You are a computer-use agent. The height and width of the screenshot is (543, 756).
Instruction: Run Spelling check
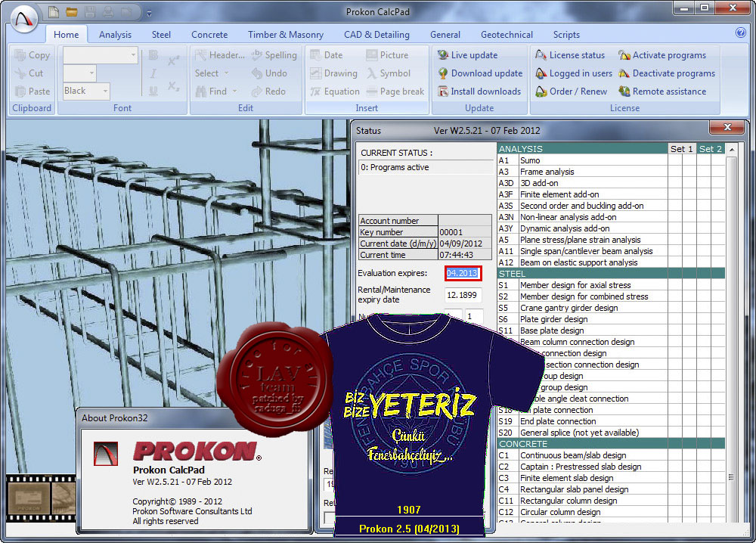[274, 55]
